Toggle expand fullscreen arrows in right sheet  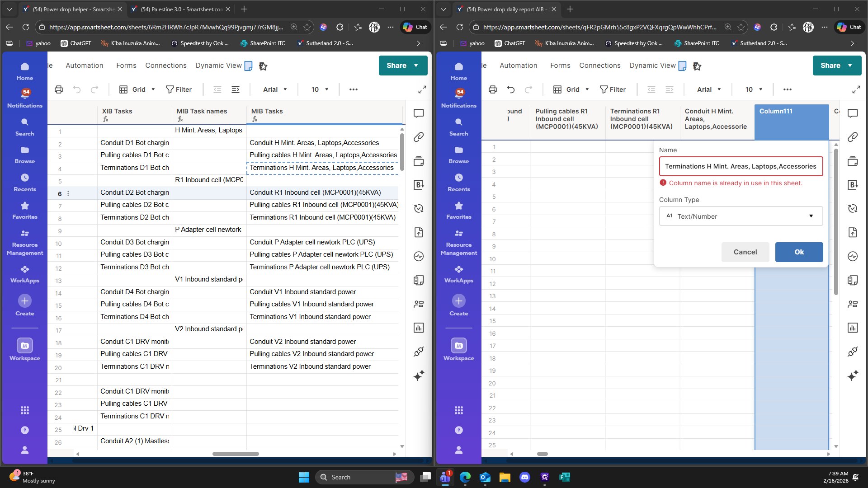point(856,89)
